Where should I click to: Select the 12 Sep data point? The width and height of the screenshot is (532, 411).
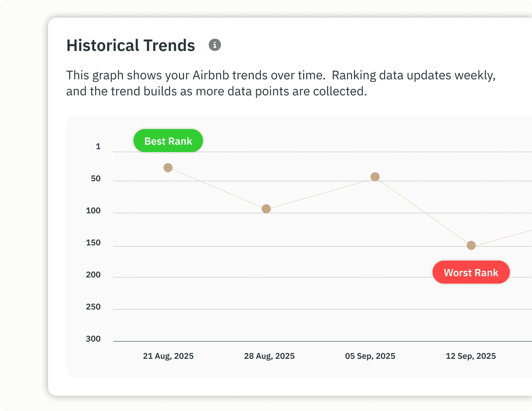(x=471, y=245)
